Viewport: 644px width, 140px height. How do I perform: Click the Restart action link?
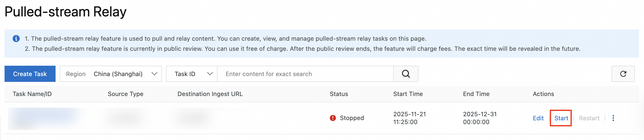point(589,118)
